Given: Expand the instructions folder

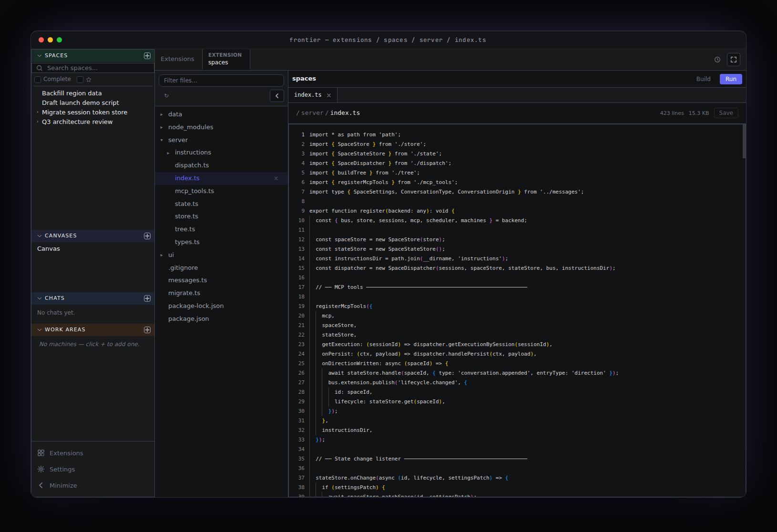Looking at the screenshot, I should pos(168,153).
